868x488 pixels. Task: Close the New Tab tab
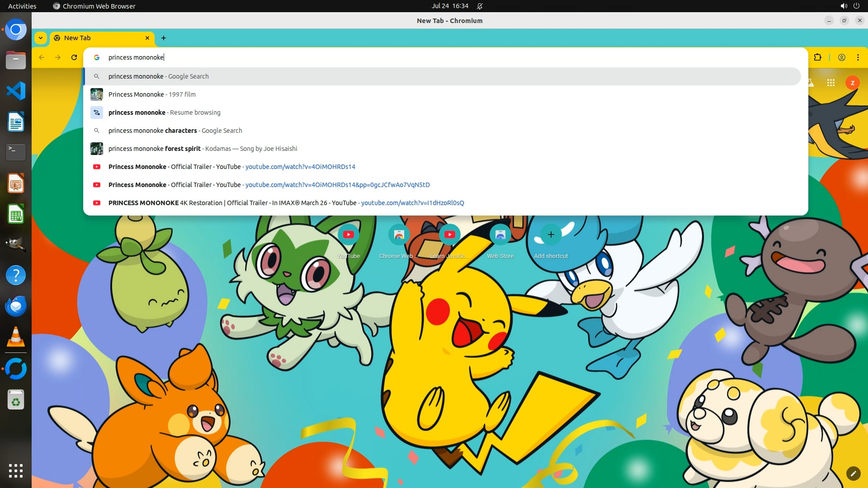point(147,38)
